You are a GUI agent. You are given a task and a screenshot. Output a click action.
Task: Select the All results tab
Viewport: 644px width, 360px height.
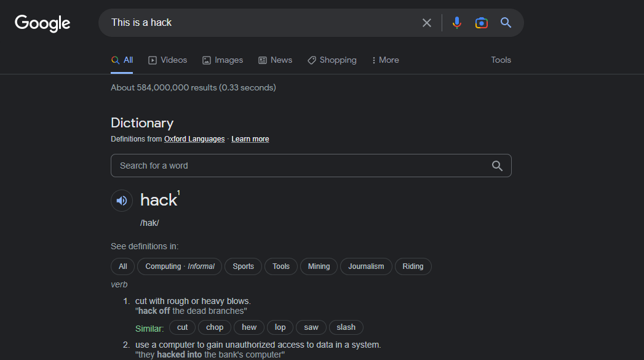click(122, 60)
